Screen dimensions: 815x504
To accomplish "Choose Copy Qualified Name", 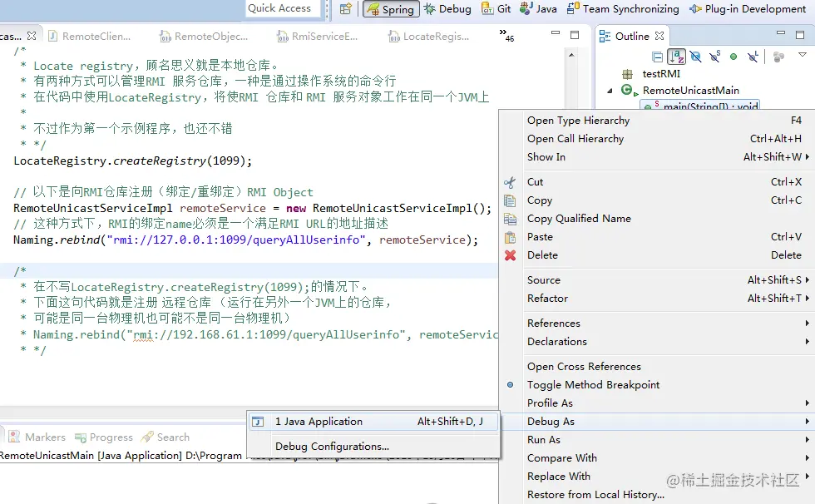I will [656, 218].
